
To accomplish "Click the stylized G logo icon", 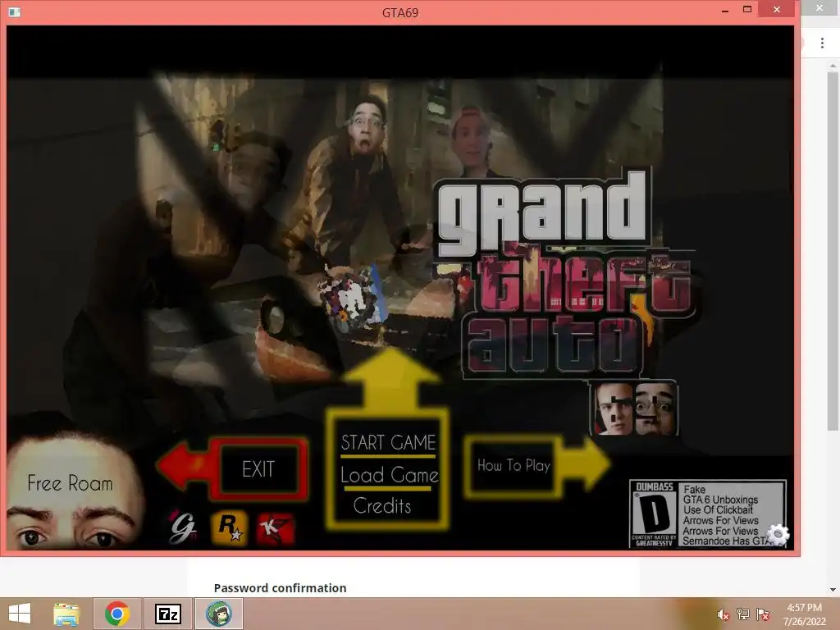I will point(183,527).
